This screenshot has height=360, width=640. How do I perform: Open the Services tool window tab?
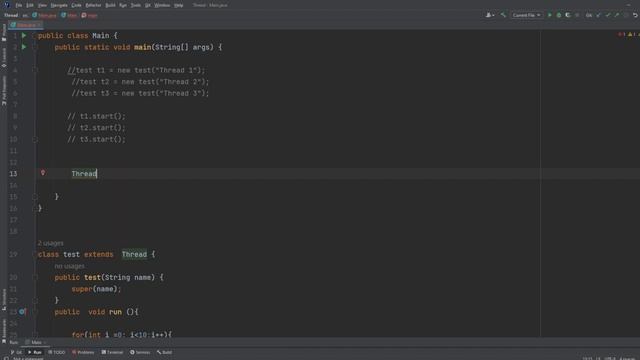tap(140, 352)
